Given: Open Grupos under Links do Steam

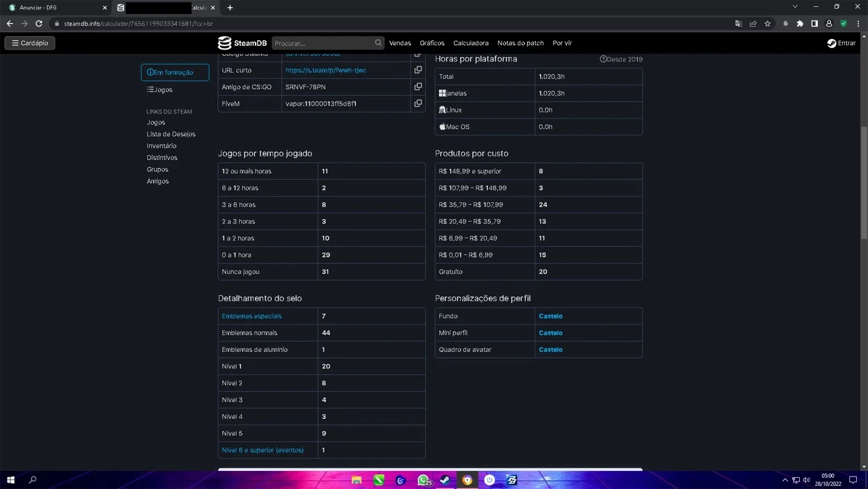Looking at the screenshot, I should coord(157,169).
